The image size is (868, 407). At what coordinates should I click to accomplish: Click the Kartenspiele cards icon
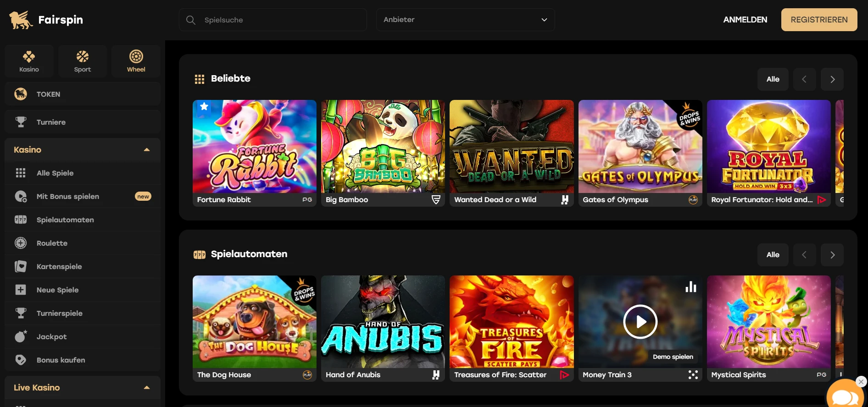(x=21, y=266)
